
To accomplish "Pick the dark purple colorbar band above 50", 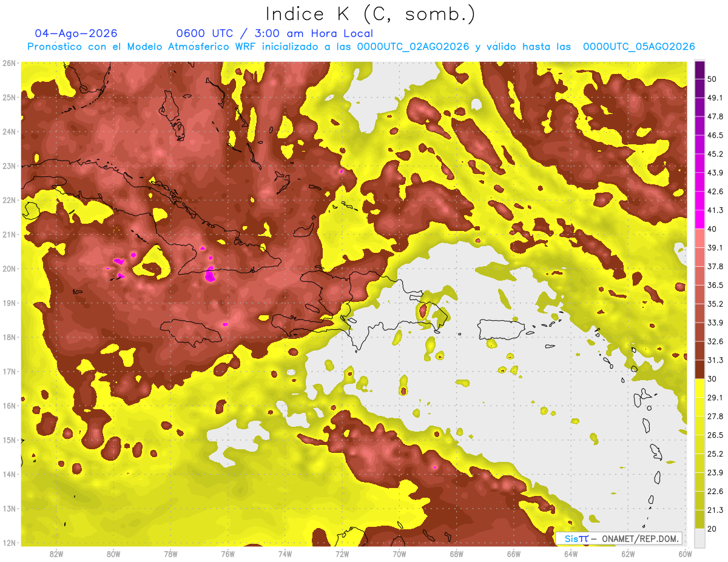I will (x=699, y=70).
